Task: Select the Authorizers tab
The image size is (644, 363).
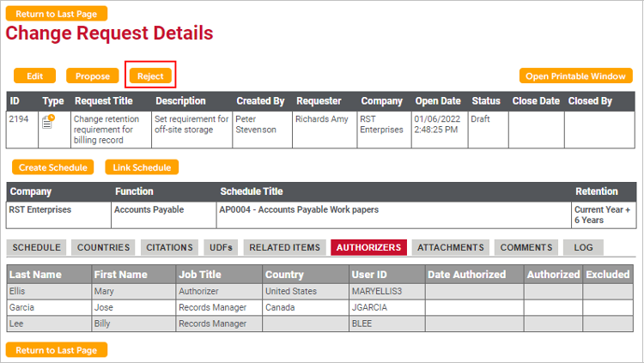Action: tap(368, 247)
